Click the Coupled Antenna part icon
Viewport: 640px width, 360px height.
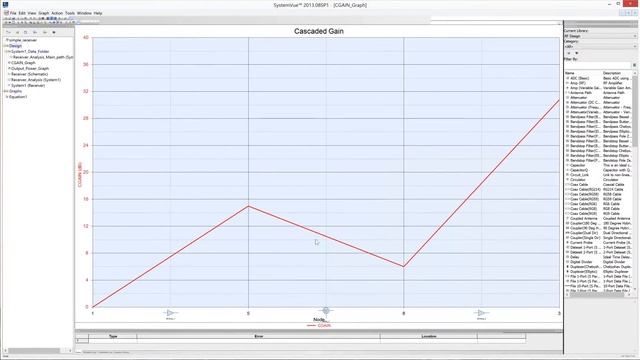pos(567,218)
